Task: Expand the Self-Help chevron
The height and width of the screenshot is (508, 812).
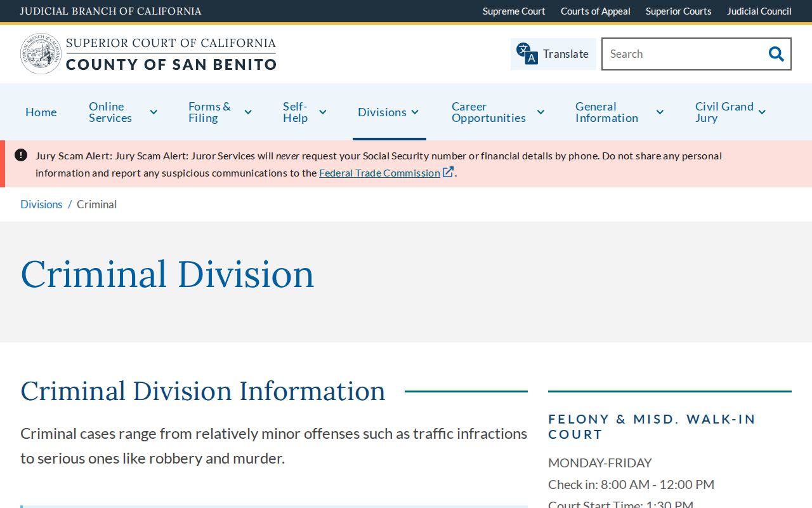Action: [322, 112]
